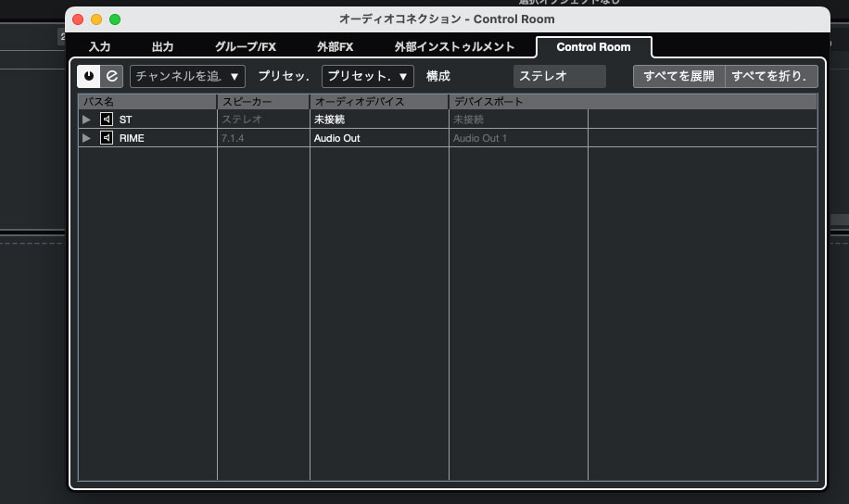This screenshot has height=504, width=849.
Task: Expand the ST bus row
Action: pos(87,120)
